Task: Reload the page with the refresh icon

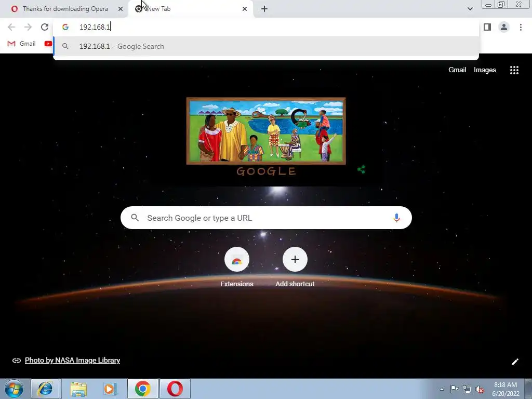Action: click(45, 27)
